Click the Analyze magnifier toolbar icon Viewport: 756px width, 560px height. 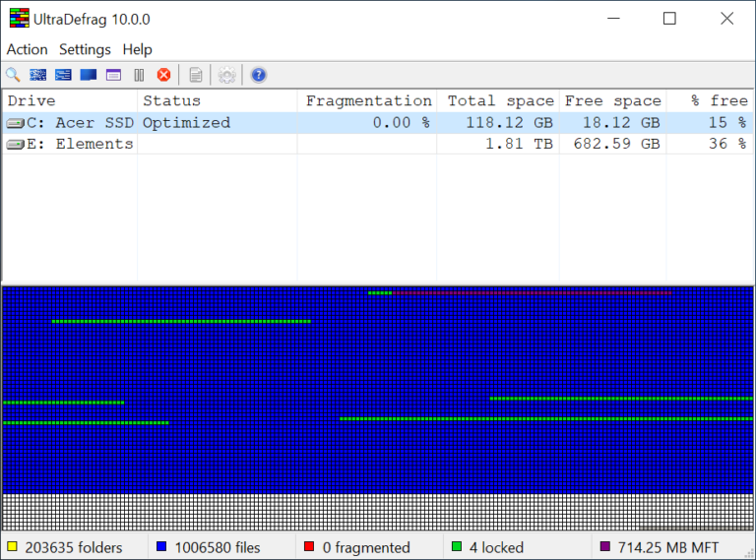pos(13,75)
